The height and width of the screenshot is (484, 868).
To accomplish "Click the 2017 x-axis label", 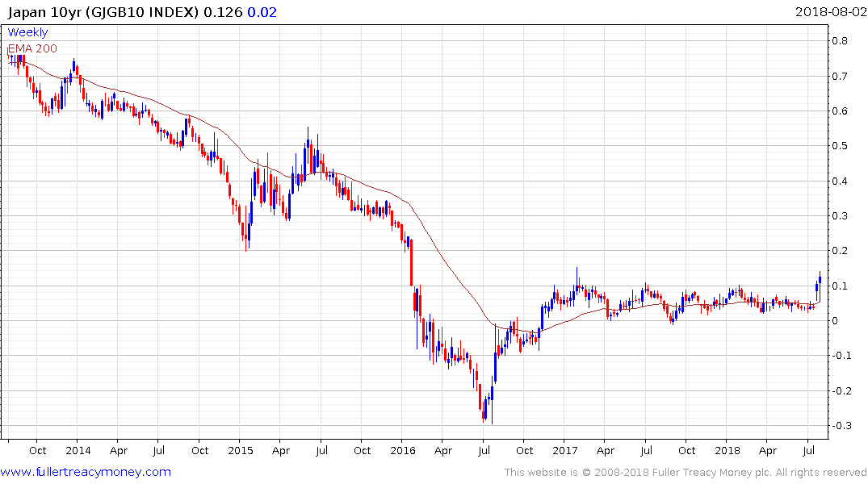I will [564, 451].
